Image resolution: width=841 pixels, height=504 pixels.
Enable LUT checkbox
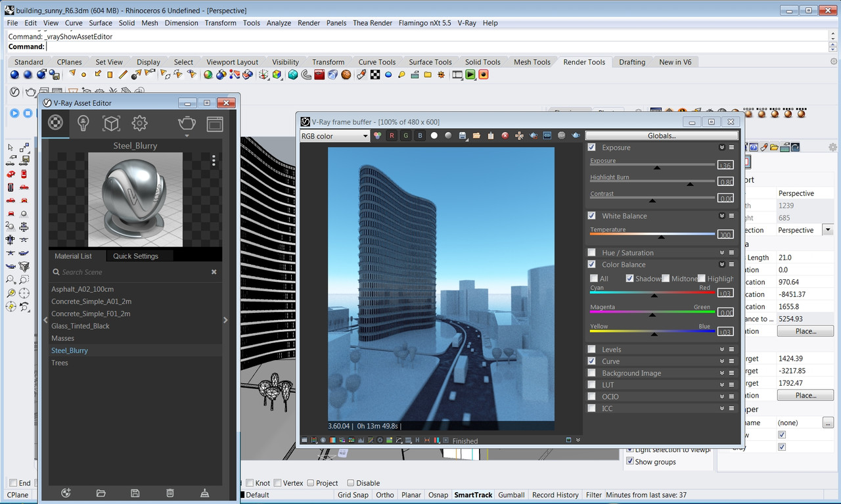[592, 385]
